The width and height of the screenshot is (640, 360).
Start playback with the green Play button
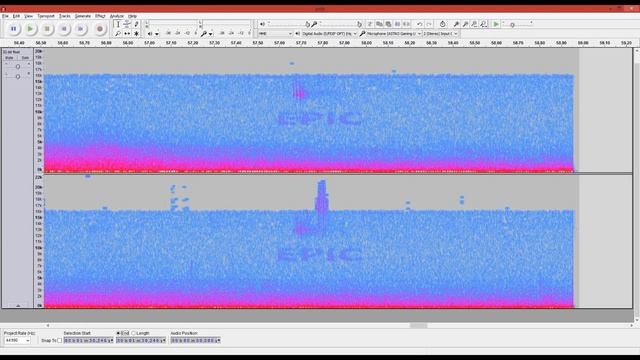point(30,29)
